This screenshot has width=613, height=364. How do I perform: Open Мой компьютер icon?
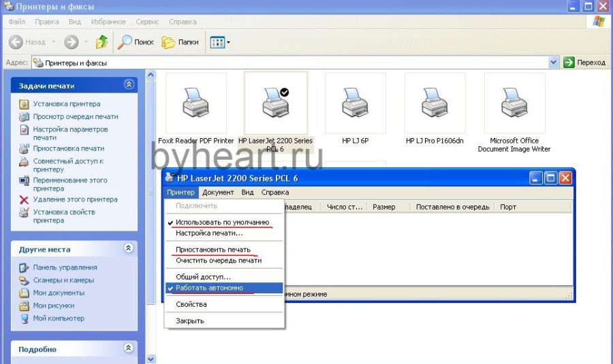point(24,318)
